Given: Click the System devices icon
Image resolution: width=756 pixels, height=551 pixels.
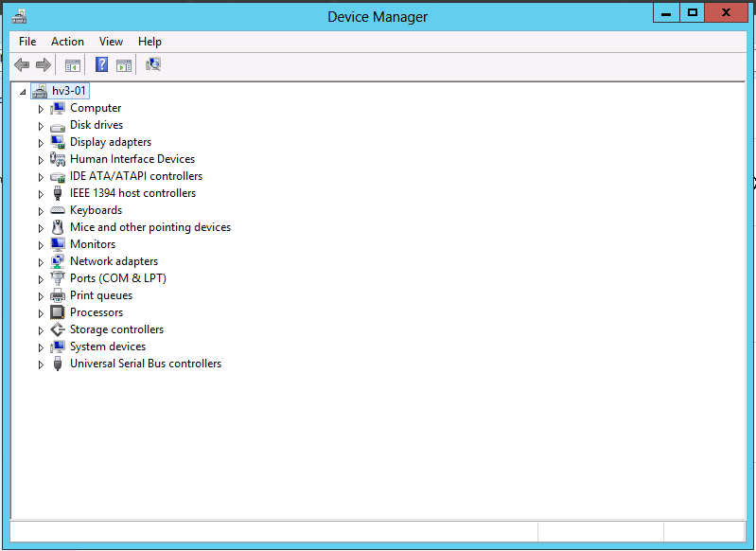Looking at the screenshot, I should [58, 347].
